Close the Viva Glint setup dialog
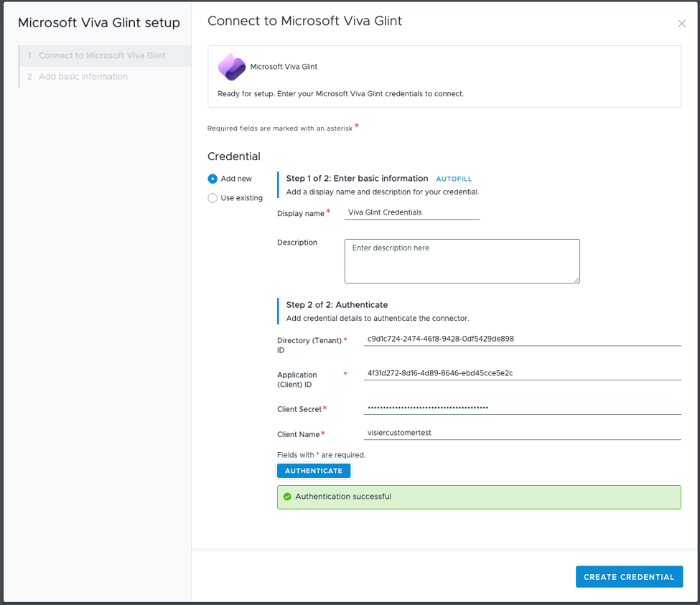The width and height of the screenshot is (700, 605). coord(681,24)
